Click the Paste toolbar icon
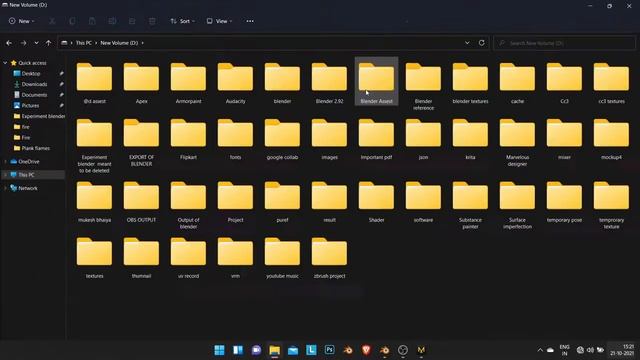Image resolution: width=640 pixels, height=360 pixels. [92, 21]
